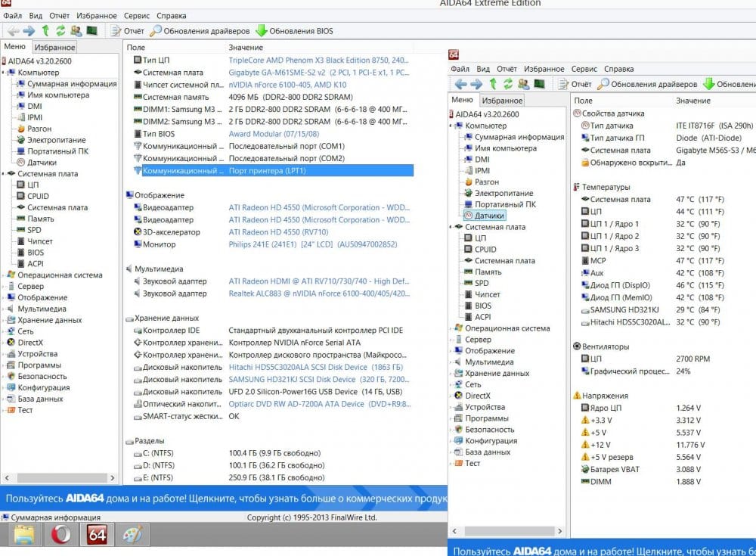Collapse Системная плата node in left tree

coord(3,174)
